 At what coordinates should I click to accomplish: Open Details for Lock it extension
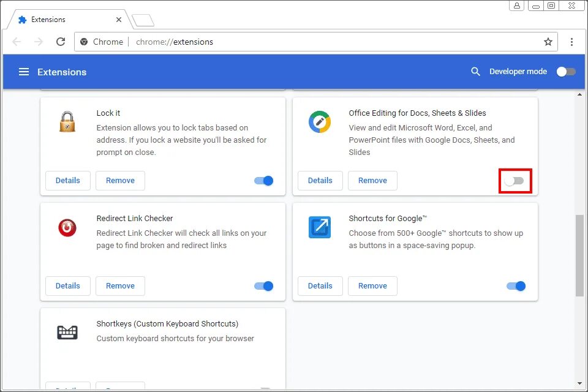(68, 181)
